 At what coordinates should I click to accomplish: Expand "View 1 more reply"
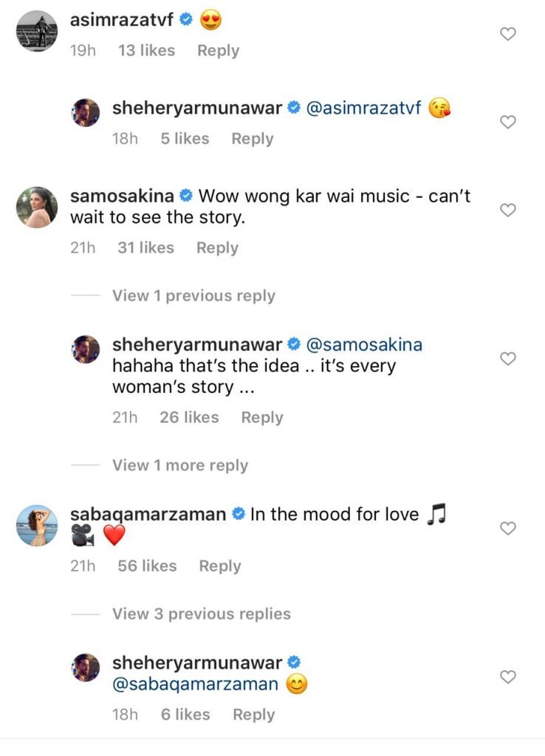point(179,466)
